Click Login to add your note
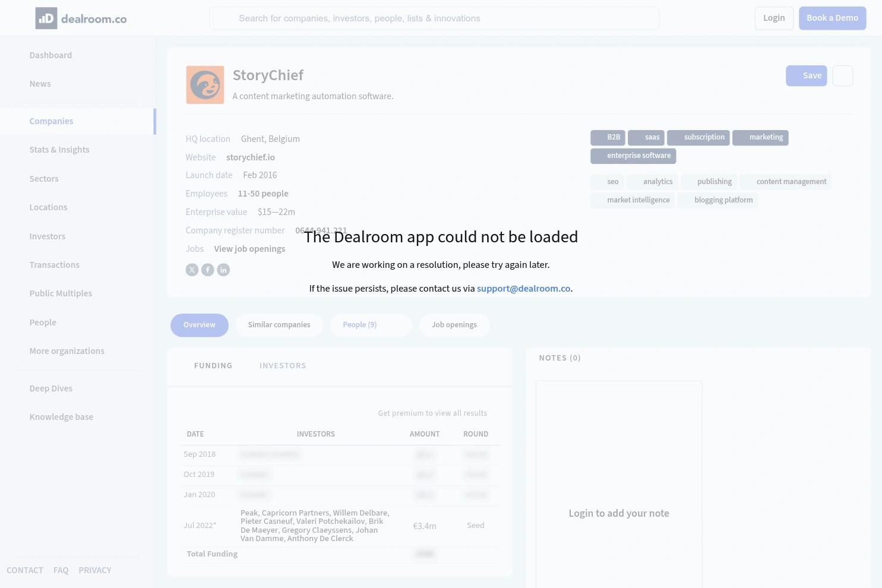 click(619, 513)
